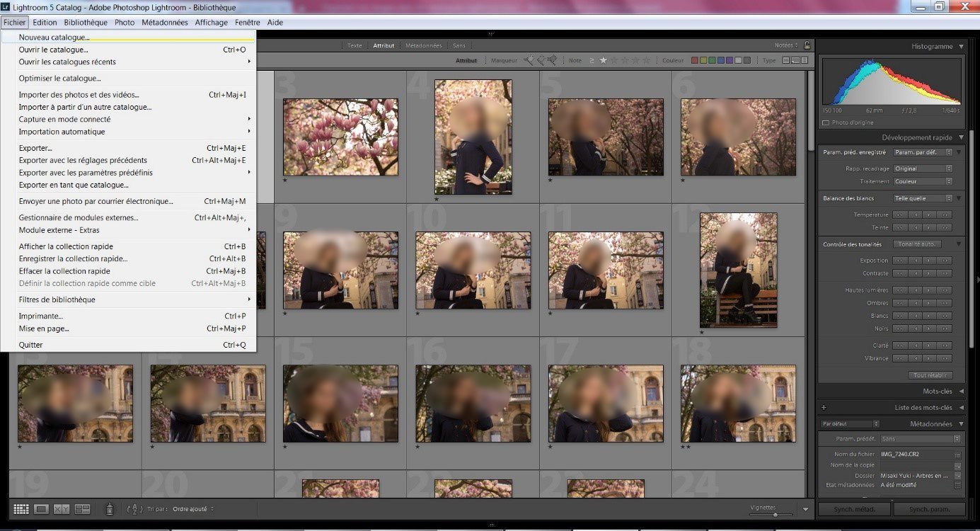Filter by unflagged photos flag icon
This screenshot has width=980, height=531.
pyautogui.click(x=540, y=60)
